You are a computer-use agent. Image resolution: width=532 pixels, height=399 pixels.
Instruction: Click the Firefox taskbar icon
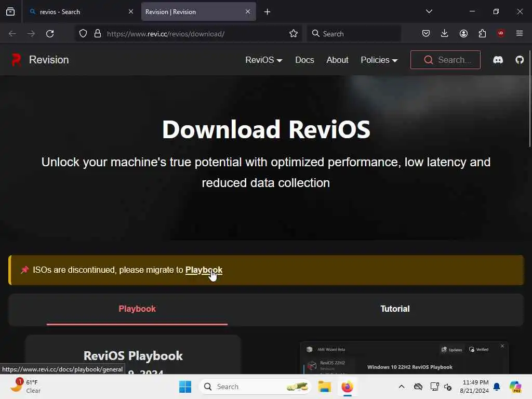(347, 387)
